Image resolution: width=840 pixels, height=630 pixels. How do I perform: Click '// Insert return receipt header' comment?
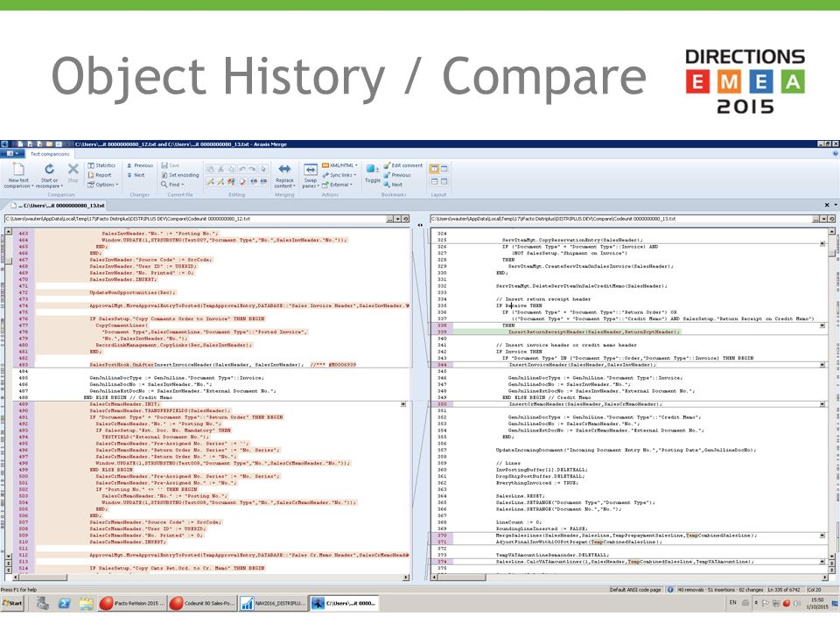[x=543, y=299]
